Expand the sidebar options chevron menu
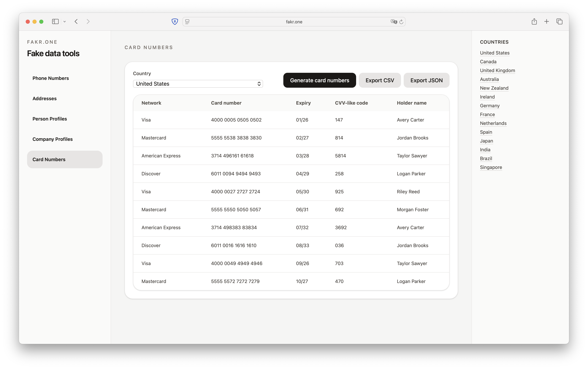 [x=65, y=22]
